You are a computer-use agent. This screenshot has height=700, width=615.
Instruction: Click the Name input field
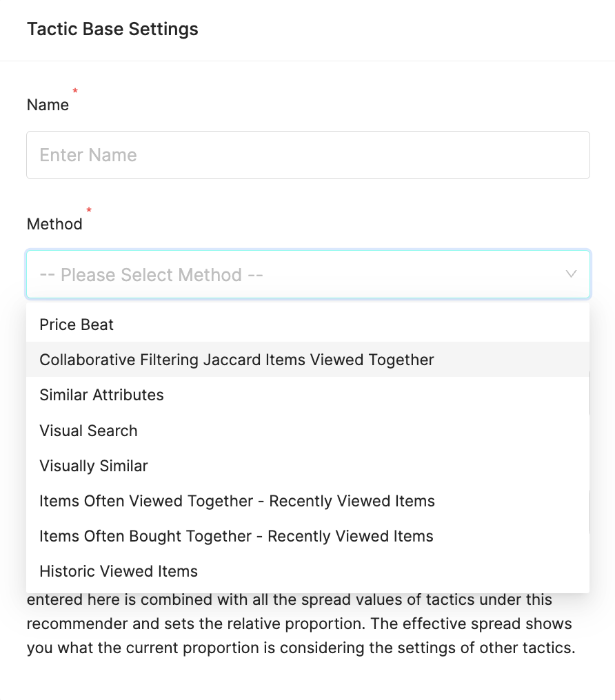(307, 155)
